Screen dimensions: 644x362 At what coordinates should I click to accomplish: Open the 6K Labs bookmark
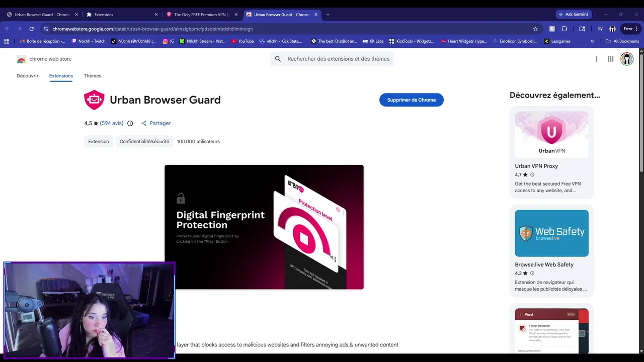tap(373, 41)
